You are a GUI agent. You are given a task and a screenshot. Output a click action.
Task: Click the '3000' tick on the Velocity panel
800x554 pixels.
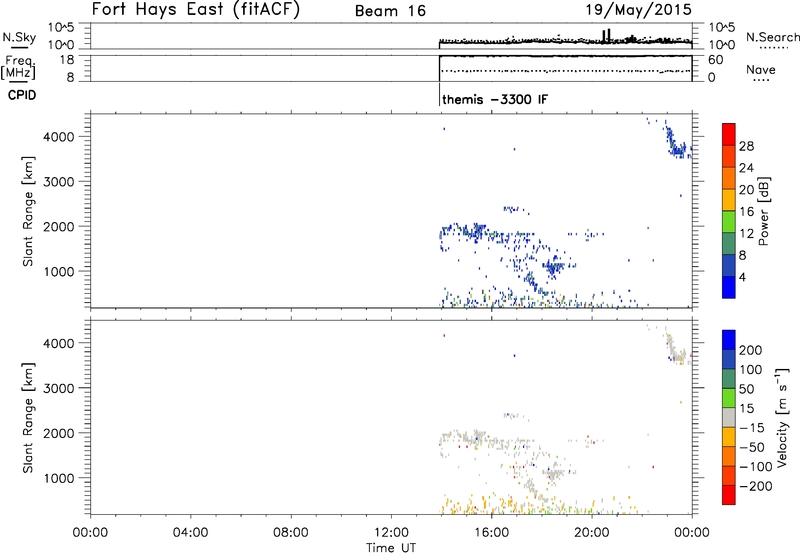point(59,388)
